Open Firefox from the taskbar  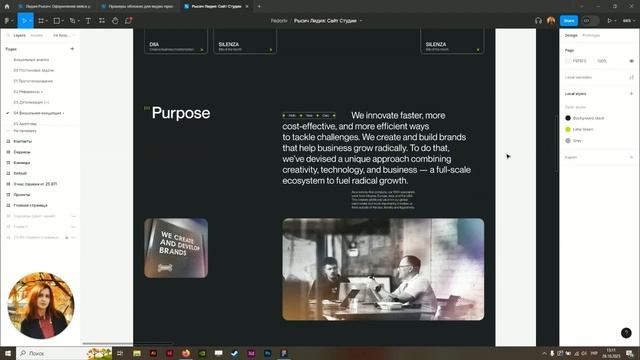pos(186,353)
